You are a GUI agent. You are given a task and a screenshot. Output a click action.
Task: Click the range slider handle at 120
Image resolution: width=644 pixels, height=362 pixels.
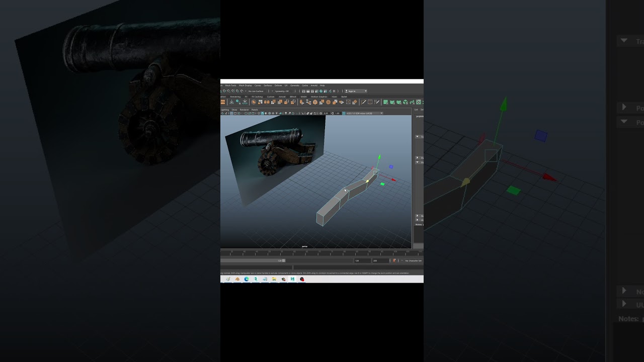(284, 260)
